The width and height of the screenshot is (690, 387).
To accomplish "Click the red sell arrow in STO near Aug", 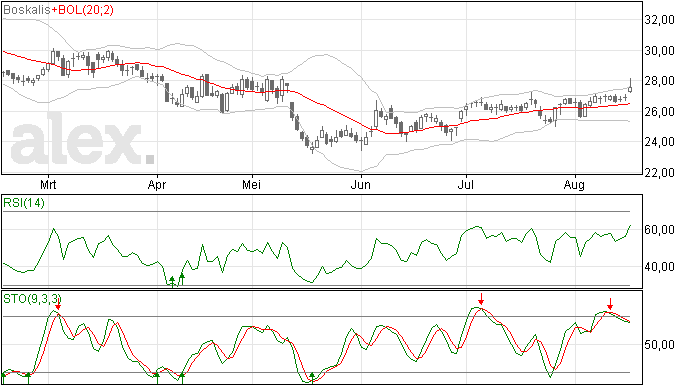I will (610, 304).
